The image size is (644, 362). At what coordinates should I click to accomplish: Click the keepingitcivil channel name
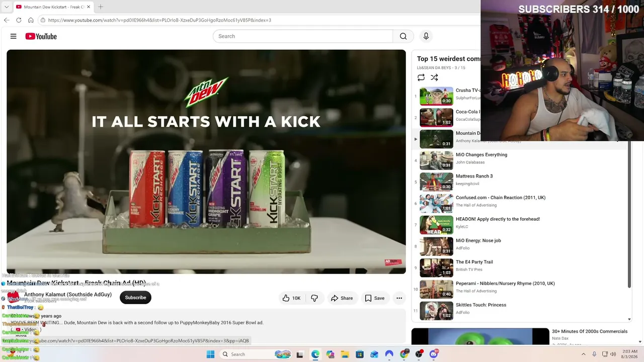[467, 184]
